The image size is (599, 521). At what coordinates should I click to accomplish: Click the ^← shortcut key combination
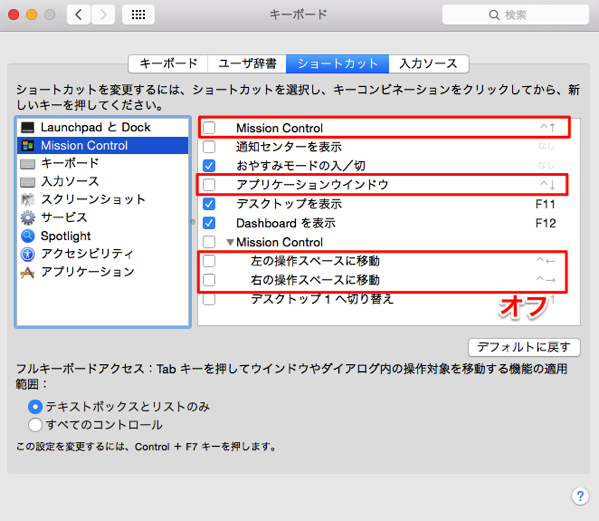[x=546, y=261]
